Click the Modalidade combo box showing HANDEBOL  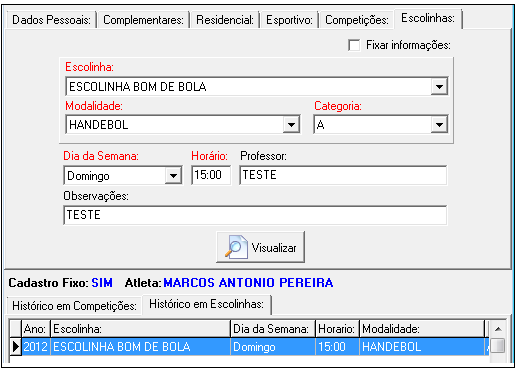pos(183,125)
